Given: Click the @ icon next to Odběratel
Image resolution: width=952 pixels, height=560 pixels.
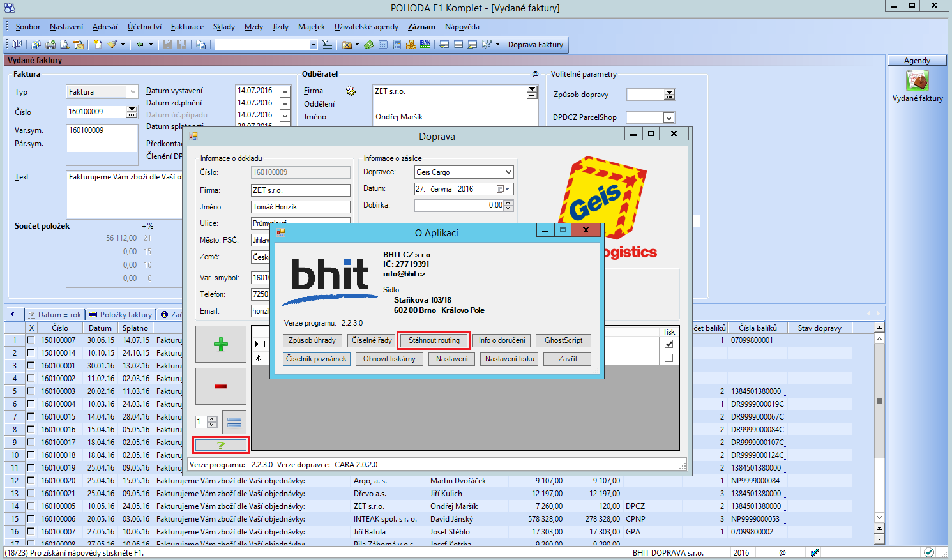Looking at the screenshot, I should coord(535,74).
